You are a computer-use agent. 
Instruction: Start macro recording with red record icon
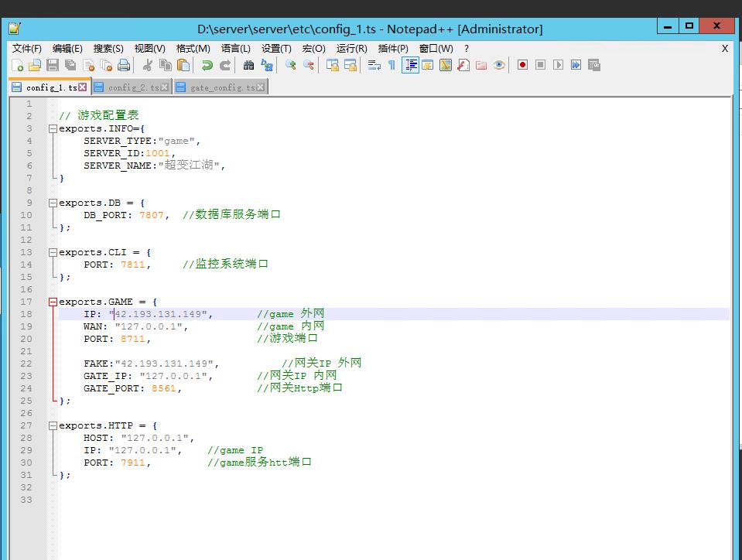coord(522,66)
